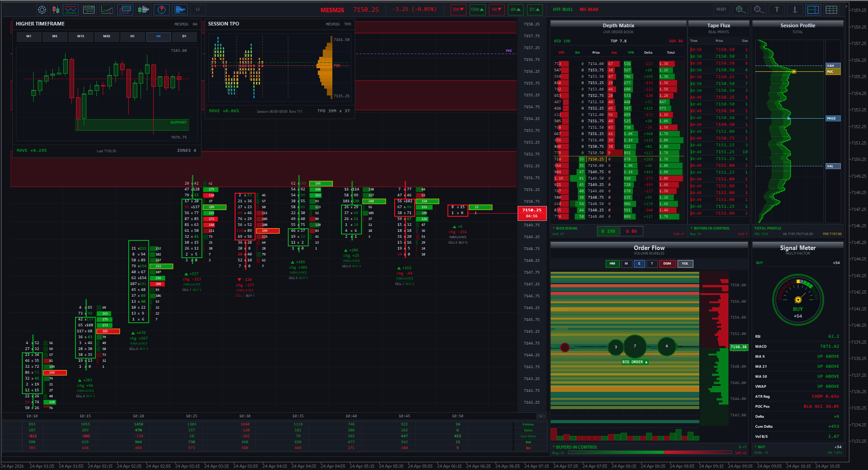This screenshot has width=868, height=470.
Task: Toggle the D1 trend indicator
Action: (x=535, y=10)
